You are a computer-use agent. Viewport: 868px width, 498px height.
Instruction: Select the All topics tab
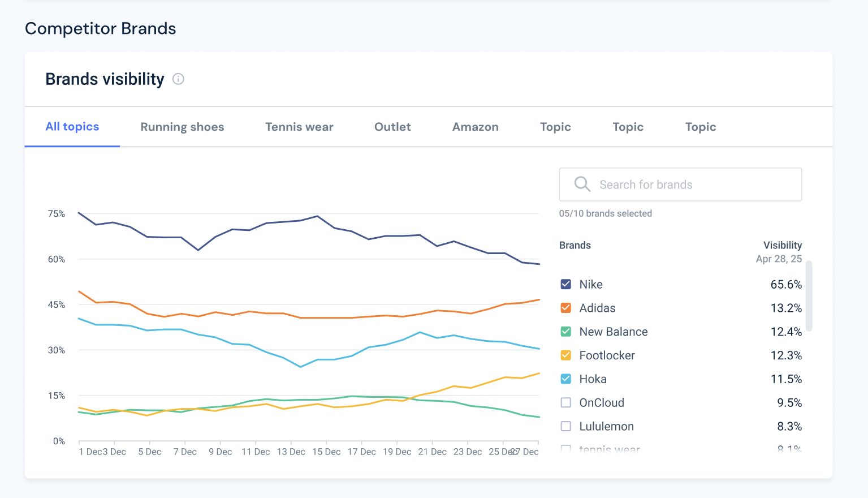pyautogui.click(x=72, y=127)
